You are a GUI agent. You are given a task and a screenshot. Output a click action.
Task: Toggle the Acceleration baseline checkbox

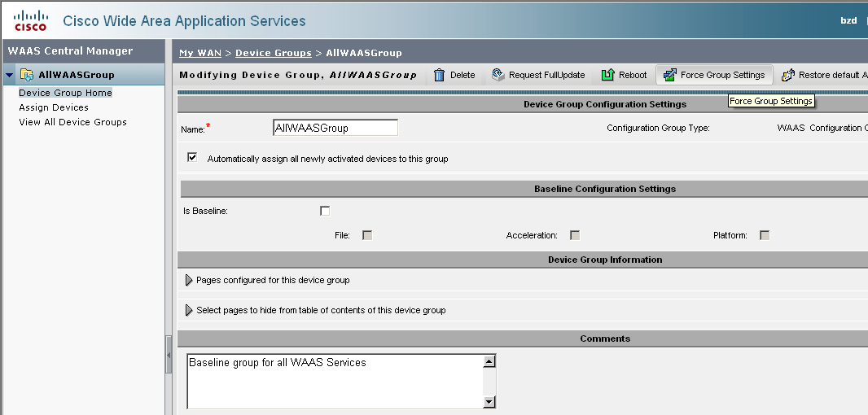pos(575,235)
